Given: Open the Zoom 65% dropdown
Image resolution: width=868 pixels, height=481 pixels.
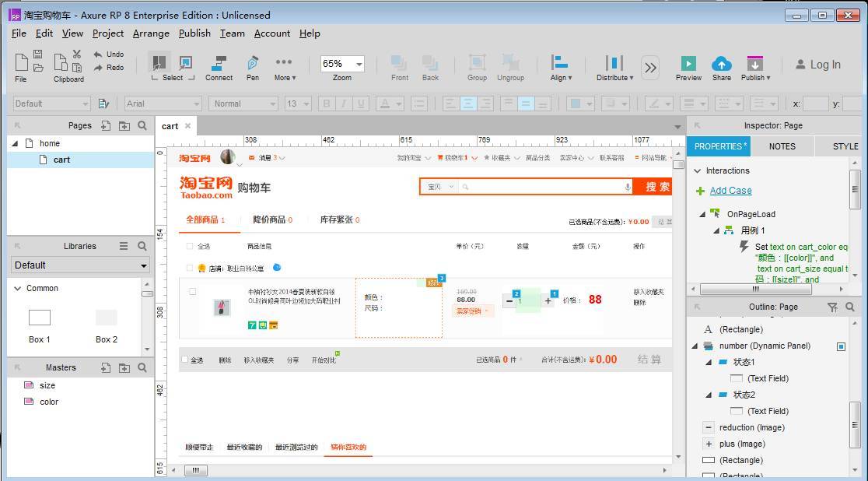Looking at the screenshot, I should click(x=359, y=64).
